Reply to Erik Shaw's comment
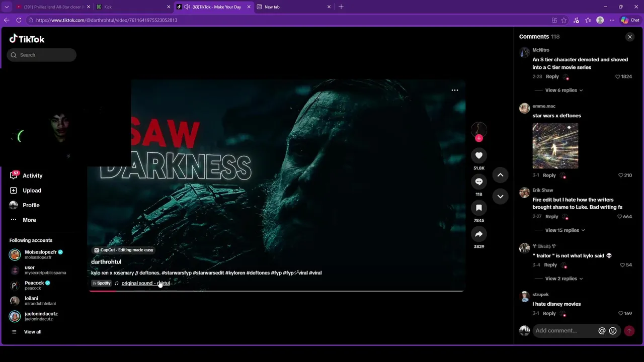Image resolution: width=644 pixels, height=362 pixels. click(551, 217)
